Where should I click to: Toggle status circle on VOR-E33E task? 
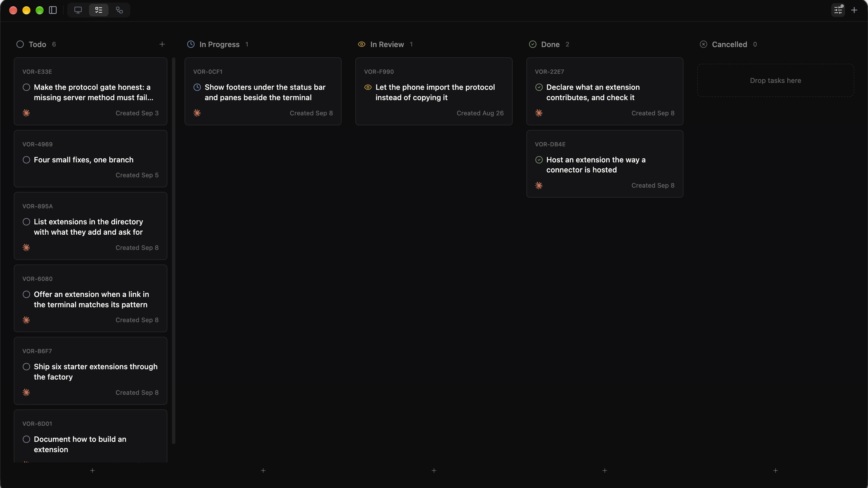pyautogui.click(x=26, y=87)
